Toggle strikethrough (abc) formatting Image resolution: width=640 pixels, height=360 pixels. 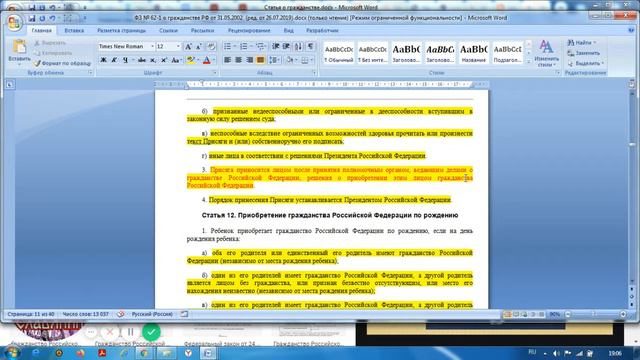[x=142, y=60]
